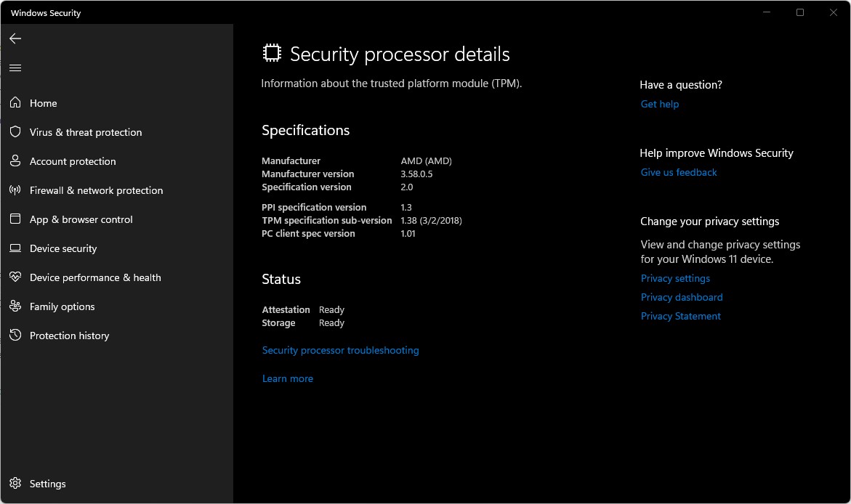Click the Device performance heart icon
Screen dimensions: 851x504
point(15,277)
